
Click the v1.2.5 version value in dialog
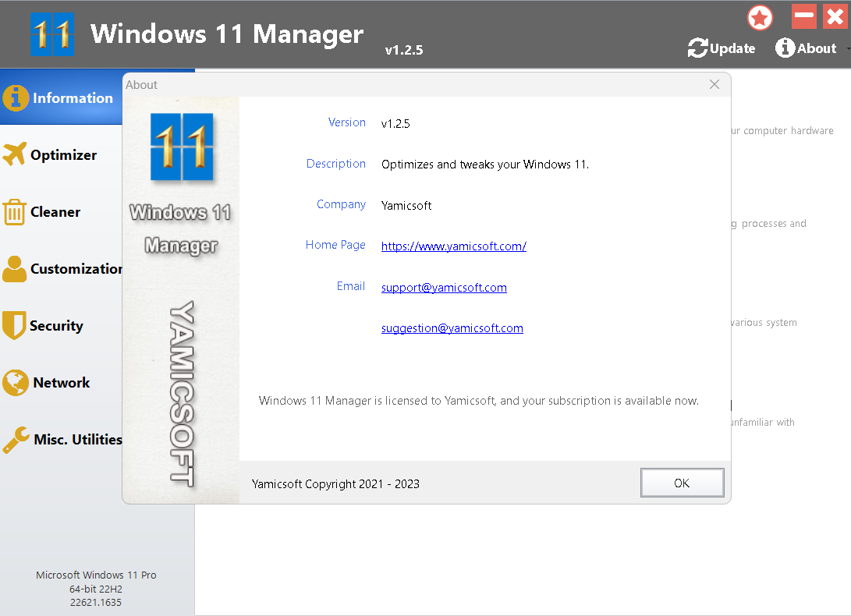(395, 124)
